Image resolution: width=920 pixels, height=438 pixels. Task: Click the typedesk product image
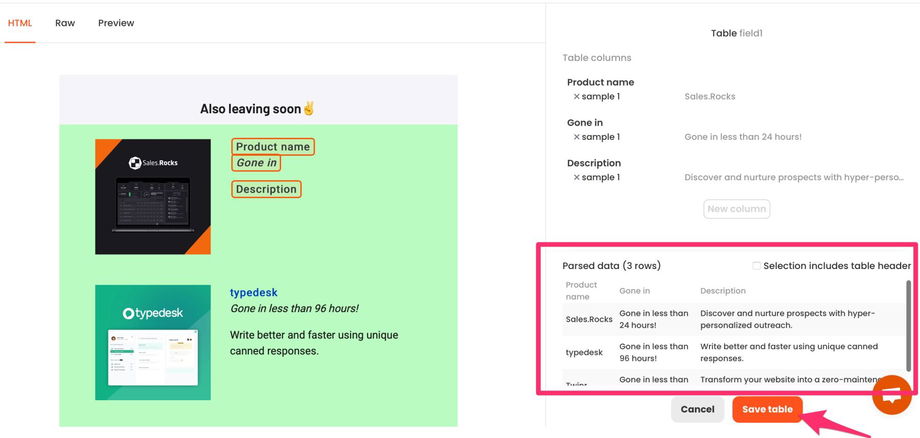[153, 342]
